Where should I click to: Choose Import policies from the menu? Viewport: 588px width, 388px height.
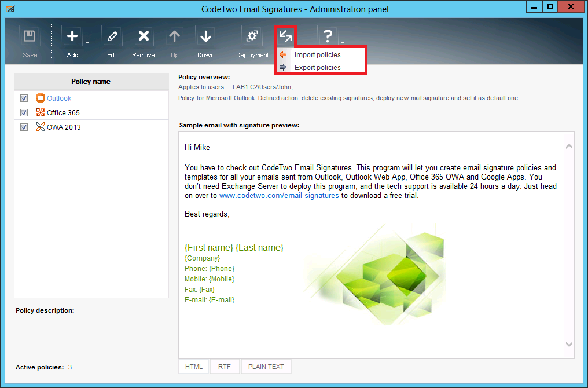pyautogui.click(x=317, y=55)
